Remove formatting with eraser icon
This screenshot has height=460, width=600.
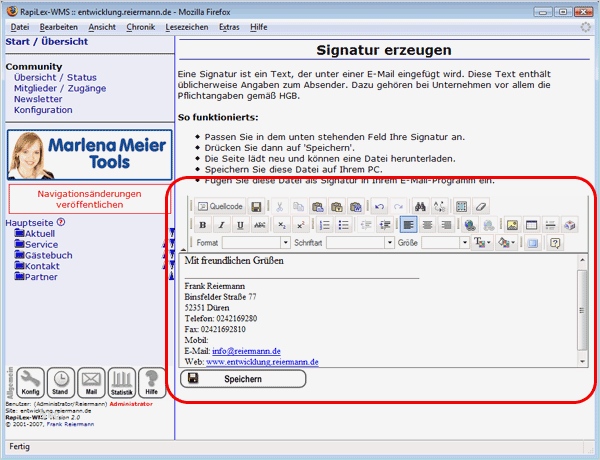point(481,207)
